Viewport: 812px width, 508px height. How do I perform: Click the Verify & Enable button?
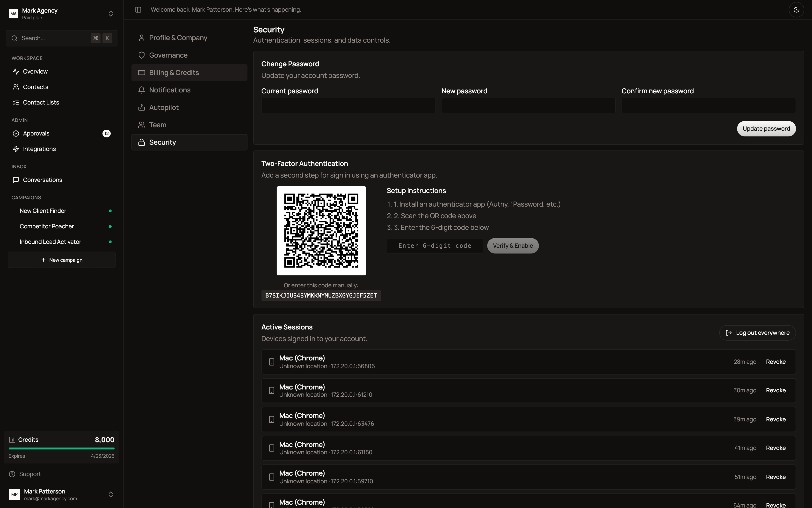pos(513,246)
